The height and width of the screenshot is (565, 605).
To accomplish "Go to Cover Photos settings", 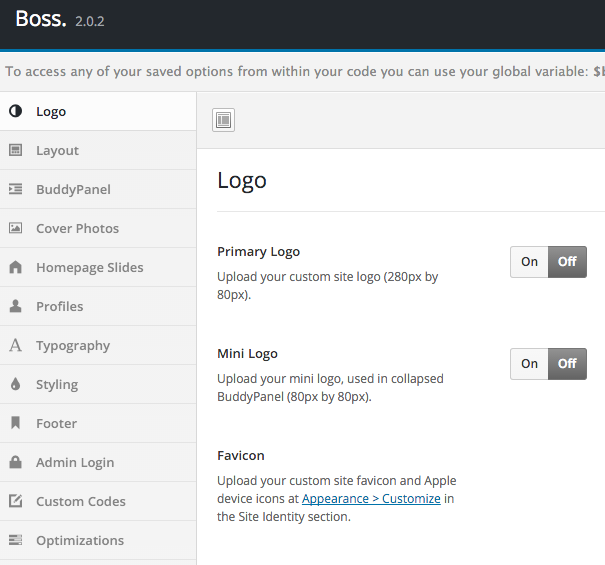I will click(x=98, y=228).
